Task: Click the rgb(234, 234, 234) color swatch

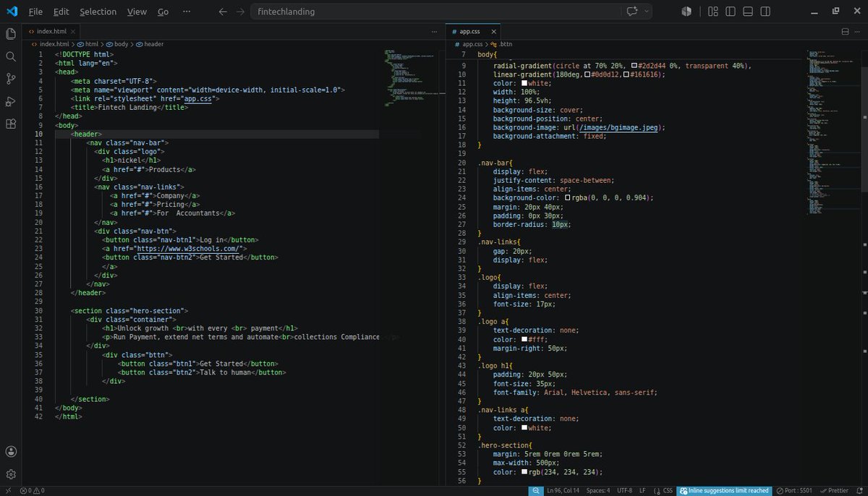Action: pyautogui.click(x=524, y=472)
